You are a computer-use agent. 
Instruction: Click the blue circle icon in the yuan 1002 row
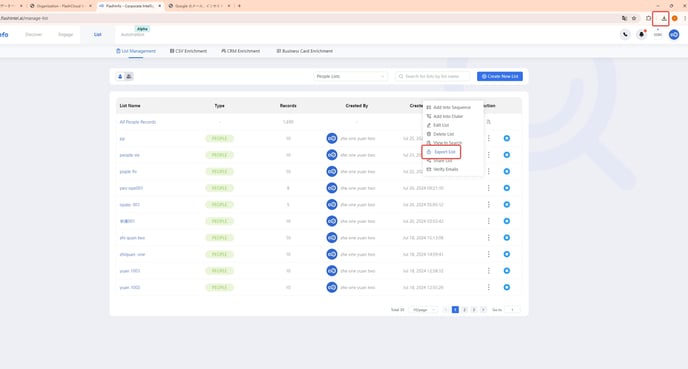(507, 287)
